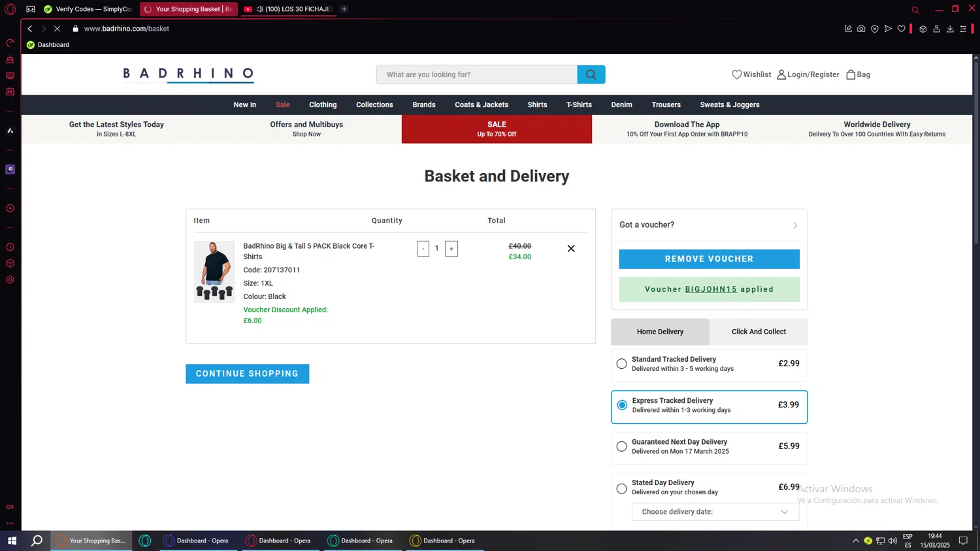Open the Collections menu

click(x=374, y=105)
